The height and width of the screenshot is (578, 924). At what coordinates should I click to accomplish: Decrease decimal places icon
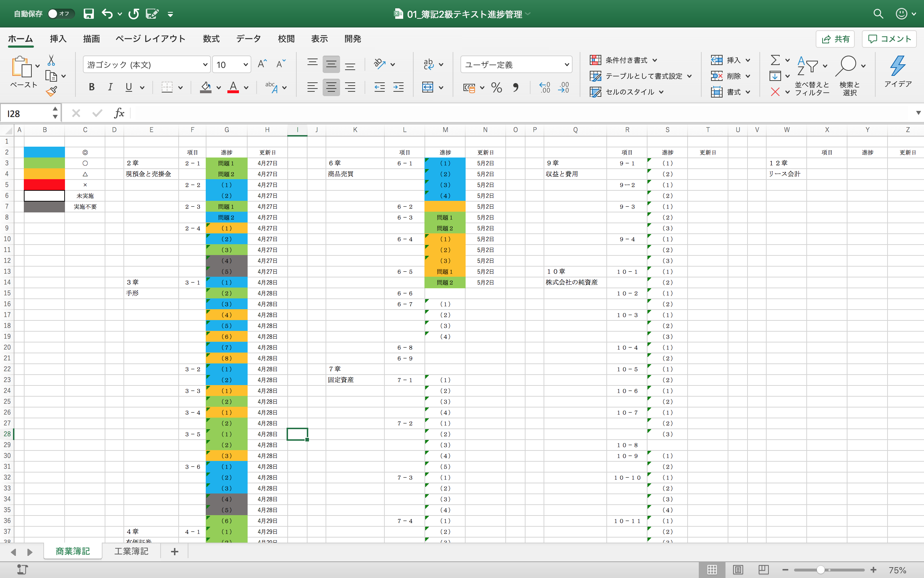563,87
